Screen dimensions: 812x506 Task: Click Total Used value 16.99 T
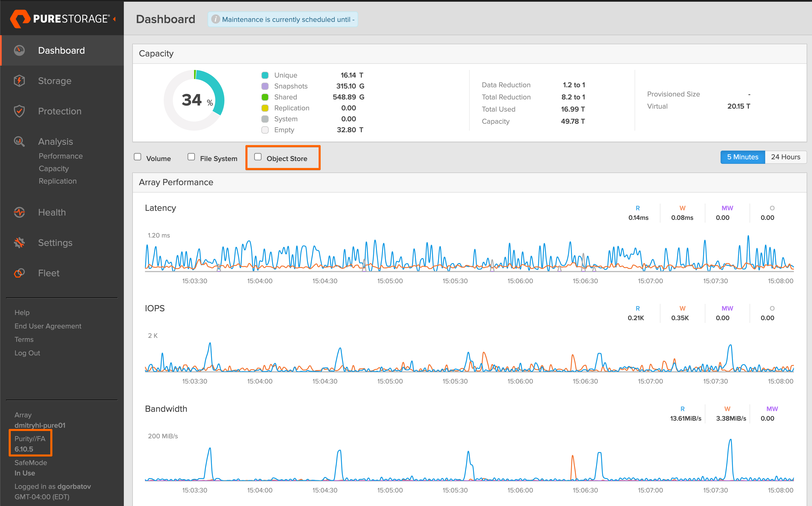[573, 109]
